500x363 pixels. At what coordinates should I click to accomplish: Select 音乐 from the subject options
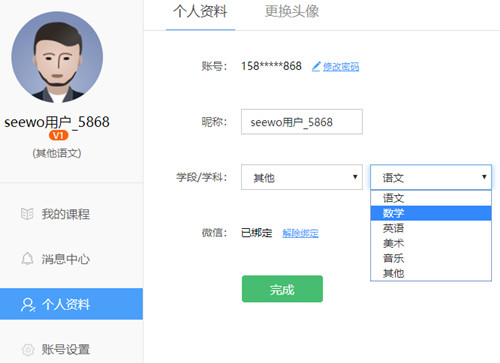[431, 258]
